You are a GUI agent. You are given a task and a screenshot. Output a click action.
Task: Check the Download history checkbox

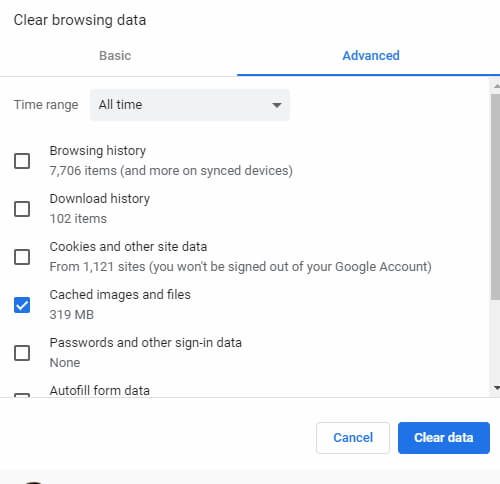tap(22, 209)
